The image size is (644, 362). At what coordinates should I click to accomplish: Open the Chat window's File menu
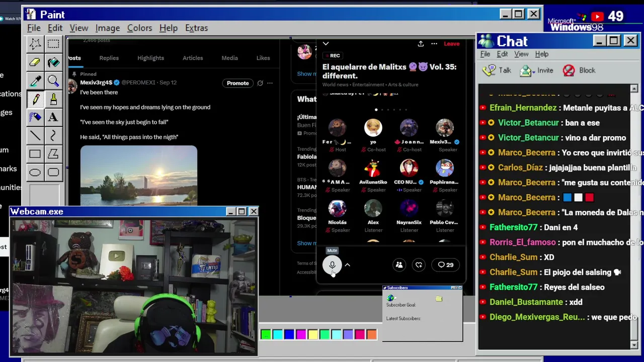[x=485, y=54]
